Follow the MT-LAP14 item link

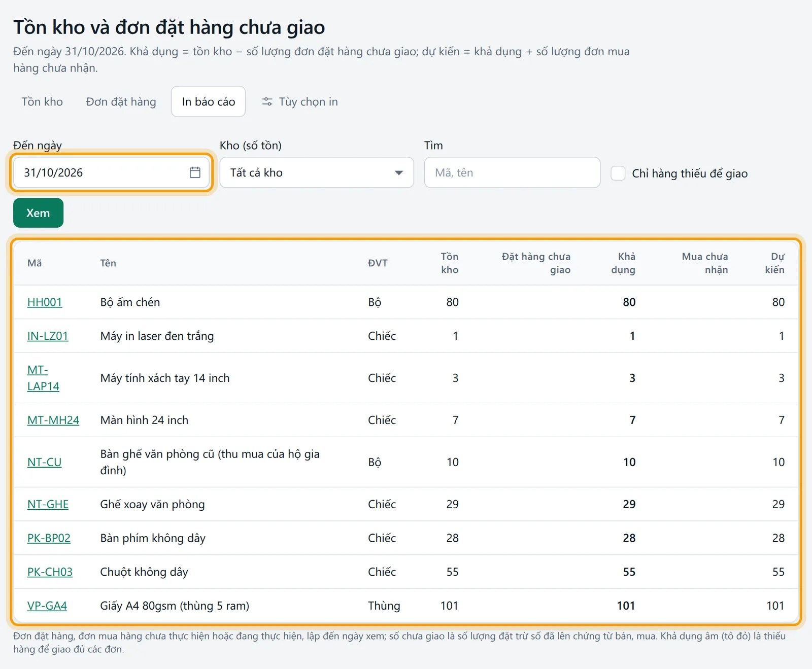(43, 378)
